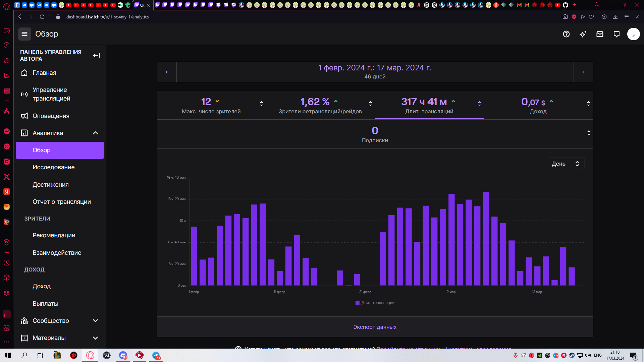The image size is (644, 362).
Task: Expand the Материалы sidebar section
Action: coord(95,338)
